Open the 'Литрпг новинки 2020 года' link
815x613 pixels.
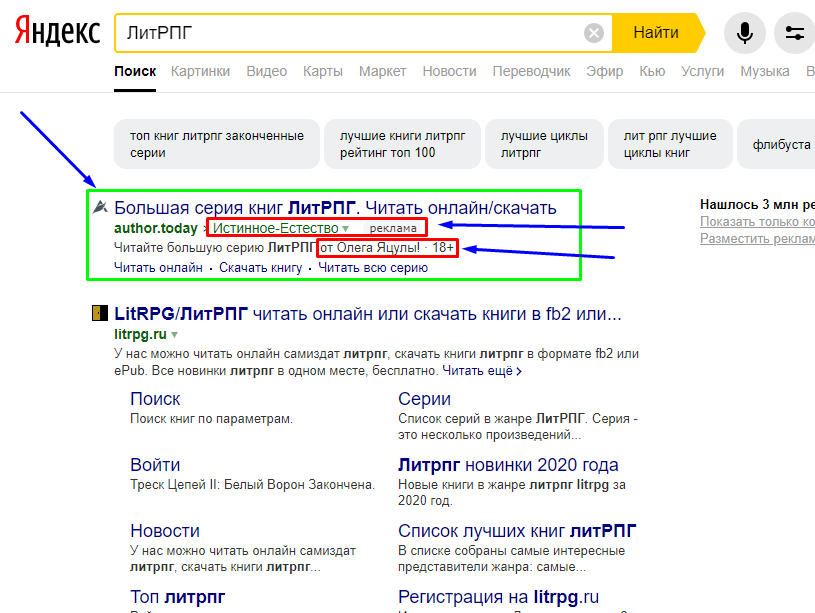pos(508,465)
